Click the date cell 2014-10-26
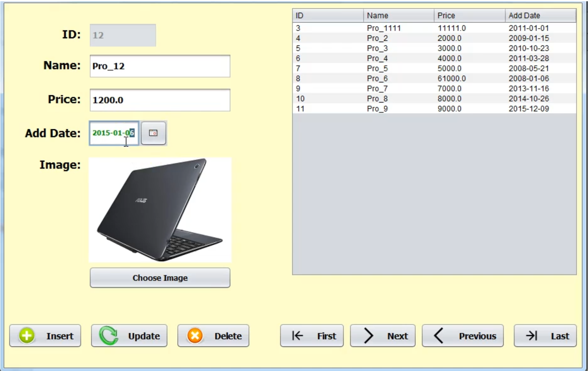588x371 pixels. point(541,99)
